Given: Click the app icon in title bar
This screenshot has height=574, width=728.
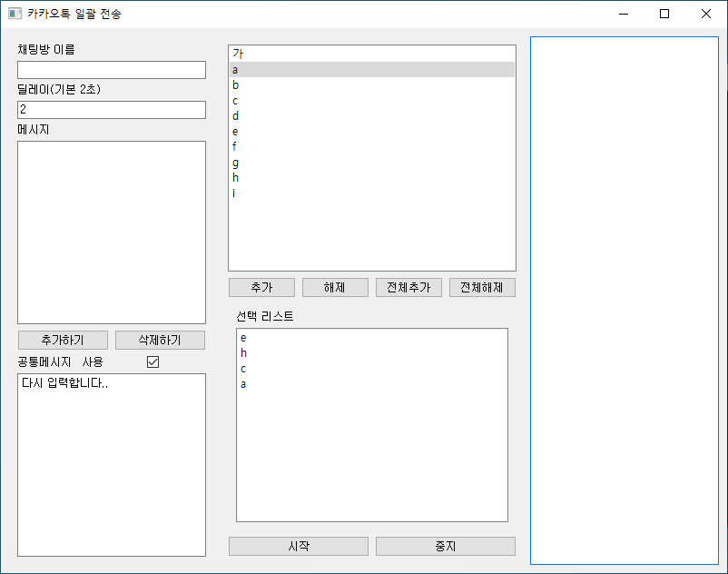Looking at the screenshot, I should click(x=15, y=14).
